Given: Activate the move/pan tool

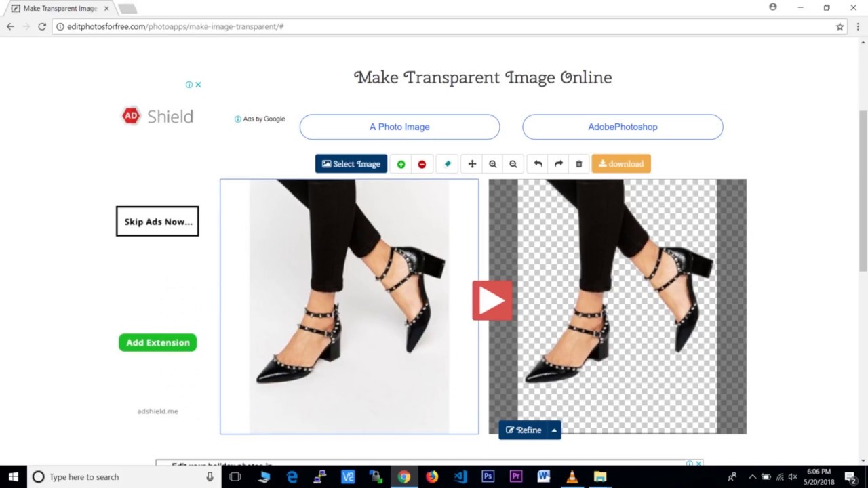Looking at the screenshot, I should (x=472, y=164).
